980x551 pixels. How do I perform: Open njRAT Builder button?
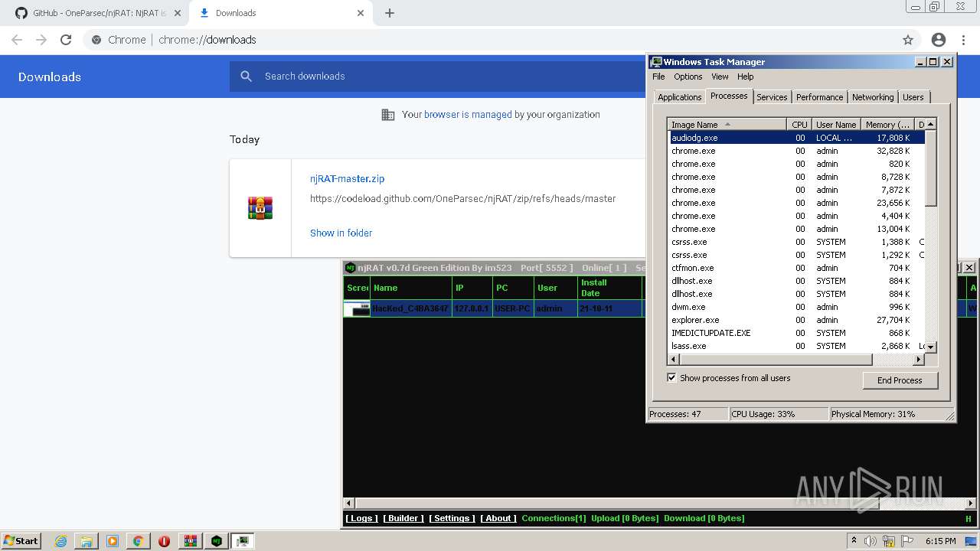click(x=403, y=518)
